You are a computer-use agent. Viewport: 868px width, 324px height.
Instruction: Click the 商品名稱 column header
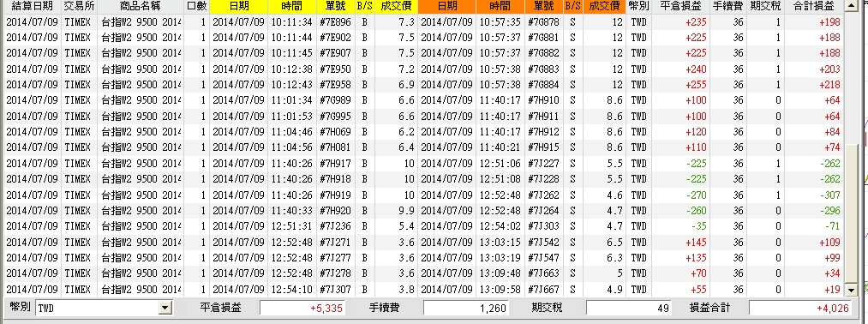[x=140, y=7]
